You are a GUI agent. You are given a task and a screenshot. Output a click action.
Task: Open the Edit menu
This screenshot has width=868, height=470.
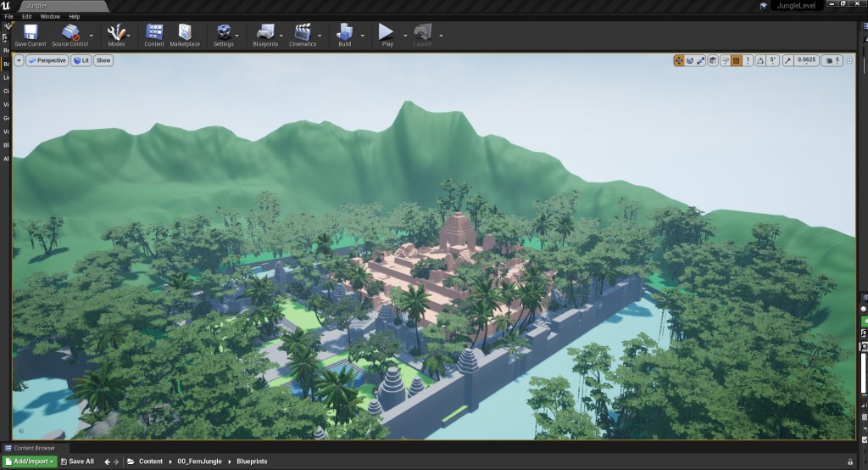[27, 16]
